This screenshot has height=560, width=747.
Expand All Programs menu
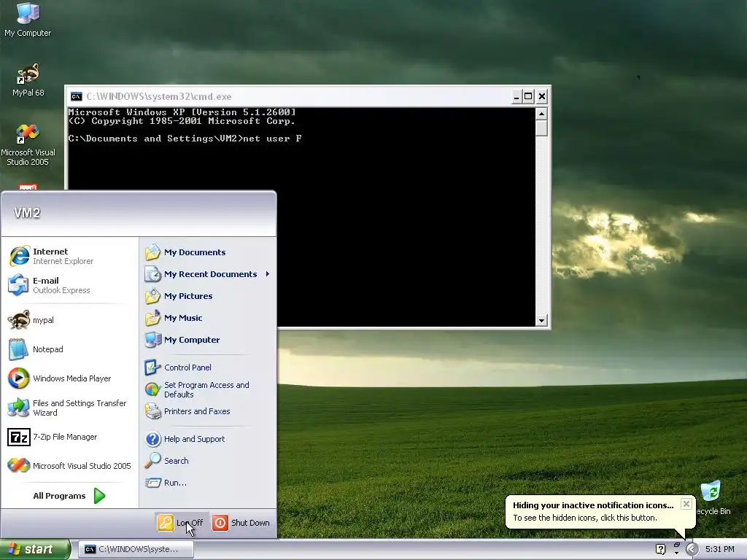tap(69, 496)
